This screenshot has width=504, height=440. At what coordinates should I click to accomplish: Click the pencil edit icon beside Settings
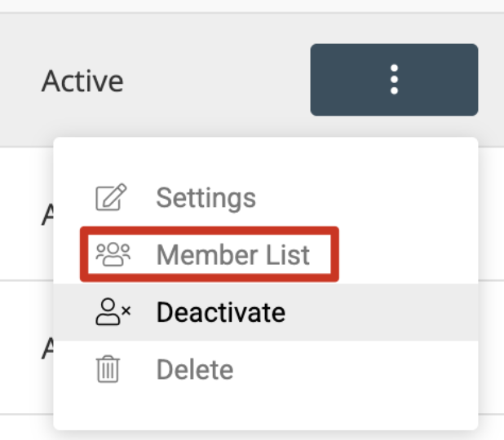point(111,197)
